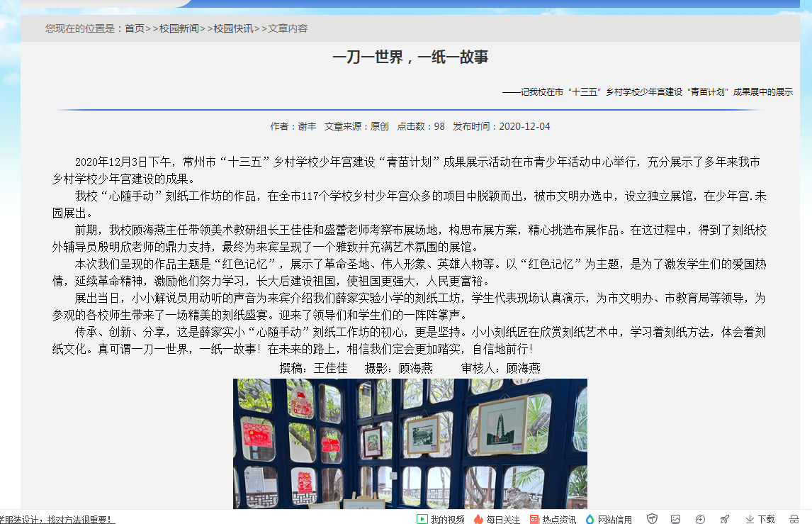The height and width of the screenshot is (524, 812).
Task: Click the credit 摄影：顾海燕
Action: click(399, 368)
